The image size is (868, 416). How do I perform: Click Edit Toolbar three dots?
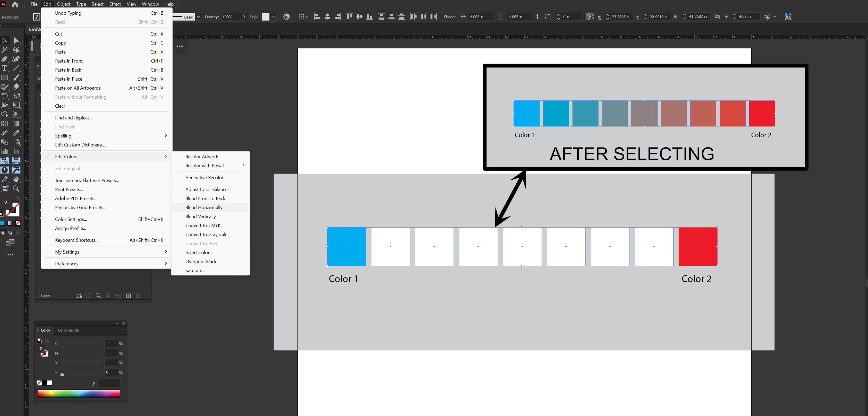pyautogui.click(x=11, y=255)
